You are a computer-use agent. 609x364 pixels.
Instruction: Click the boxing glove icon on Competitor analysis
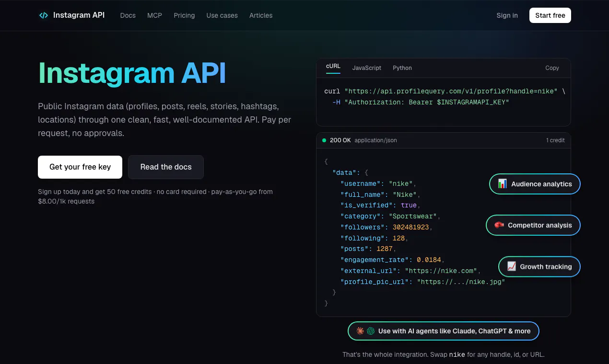click(x=499, y=225)
